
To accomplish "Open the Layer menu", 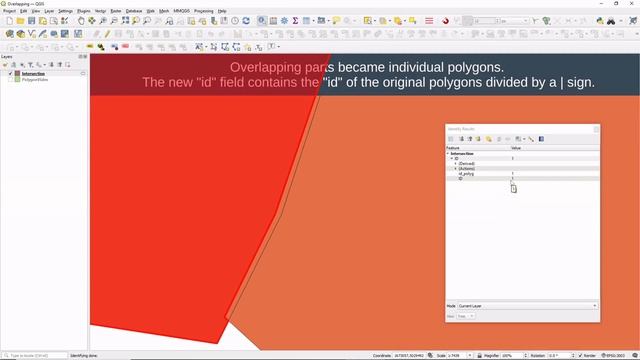I will pyautogui.click(x=49, y=11).
